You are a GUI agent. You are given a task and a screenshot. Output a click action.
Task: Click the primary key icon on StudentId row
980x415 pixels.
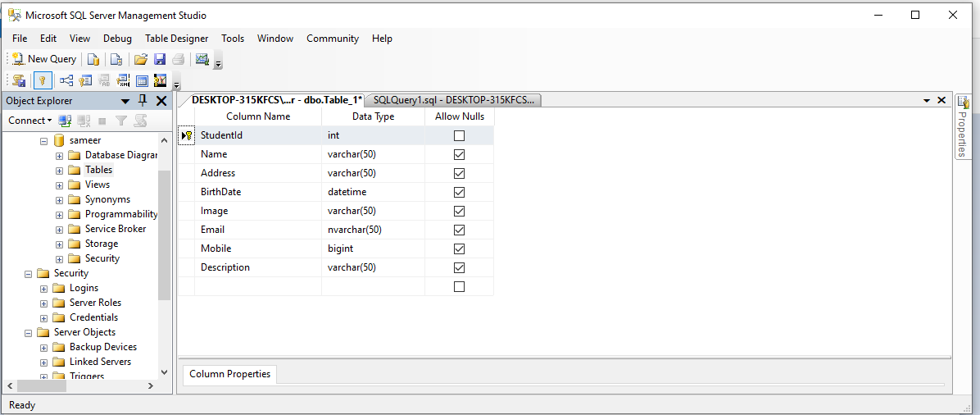186,135
